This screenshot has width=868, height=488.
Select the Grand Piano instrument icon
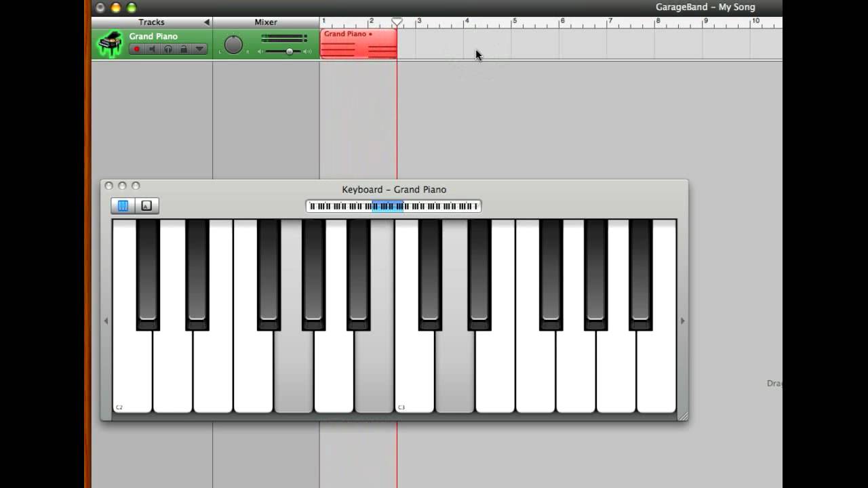(110, 44)
